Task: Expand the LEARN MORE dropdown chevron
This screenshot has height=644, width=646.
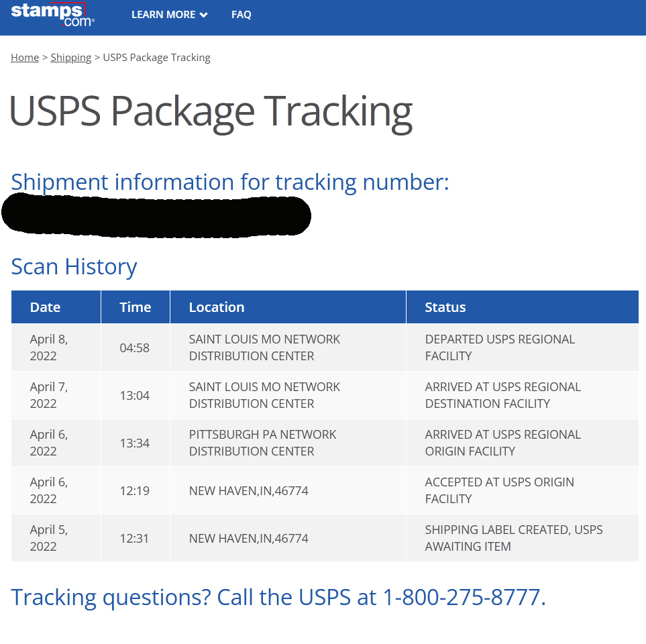Action: pyautogui.click(x=203, y=15)
